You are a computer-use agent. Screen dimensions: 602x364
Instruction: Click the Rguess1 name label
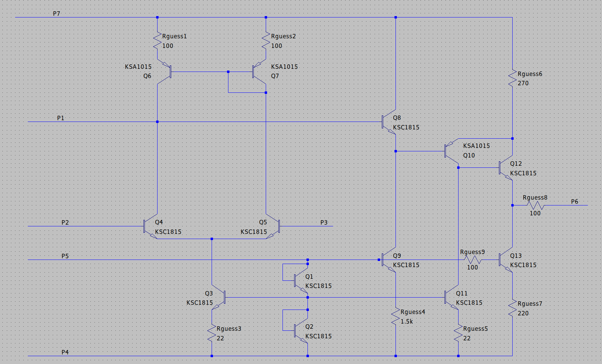coord(174,36)
